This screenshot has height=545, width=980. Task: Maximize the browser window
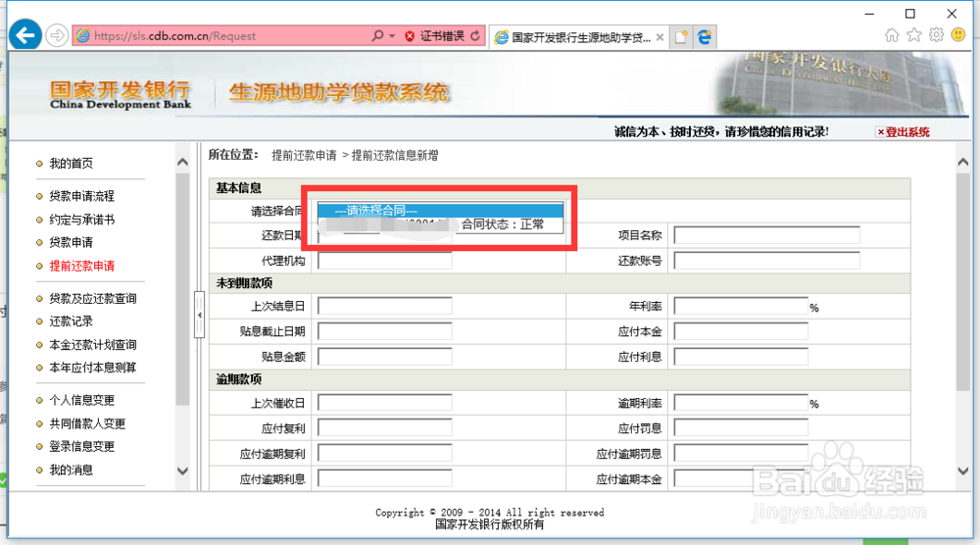coord(910,14)
